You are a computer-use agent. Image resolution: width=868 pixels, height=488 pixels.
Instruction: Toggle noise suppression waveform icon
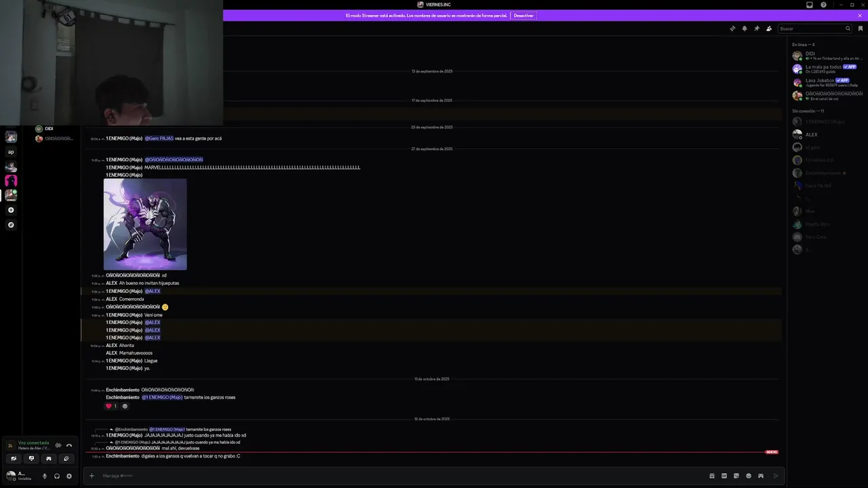58,445
